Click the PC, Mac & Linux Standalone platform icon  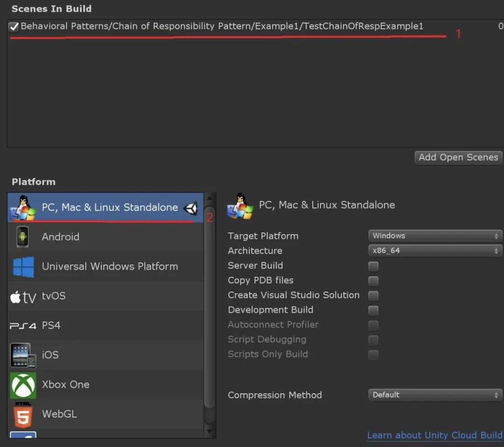click(23, 207)
